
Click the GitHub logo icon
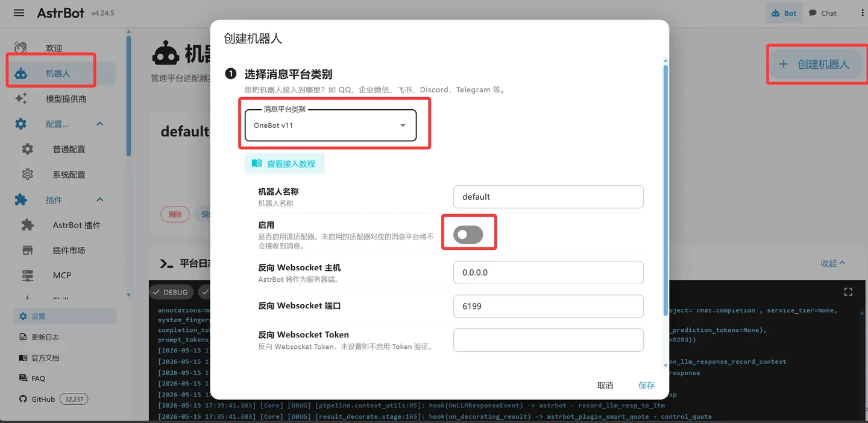(x=23, y=399)
